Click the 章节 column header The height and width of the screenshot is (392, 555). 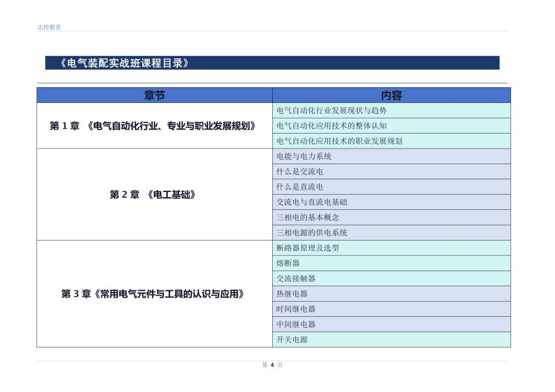155,95
